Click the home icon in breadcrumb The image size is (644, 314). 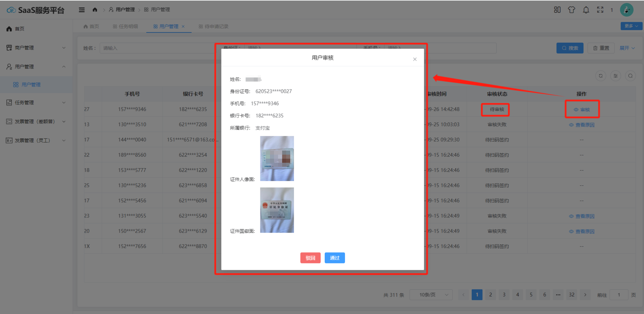[x=95, y=10]
